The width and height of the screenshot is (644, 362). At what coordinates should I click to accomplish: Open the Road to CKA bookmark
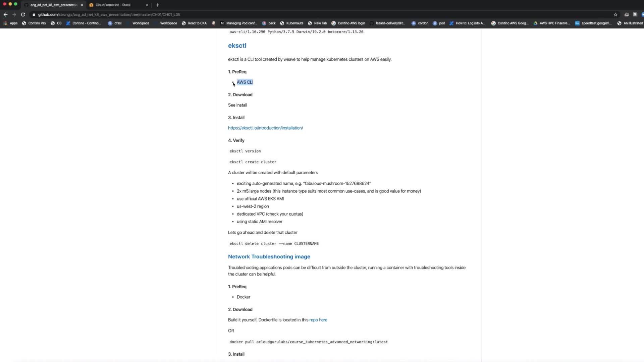197,23
